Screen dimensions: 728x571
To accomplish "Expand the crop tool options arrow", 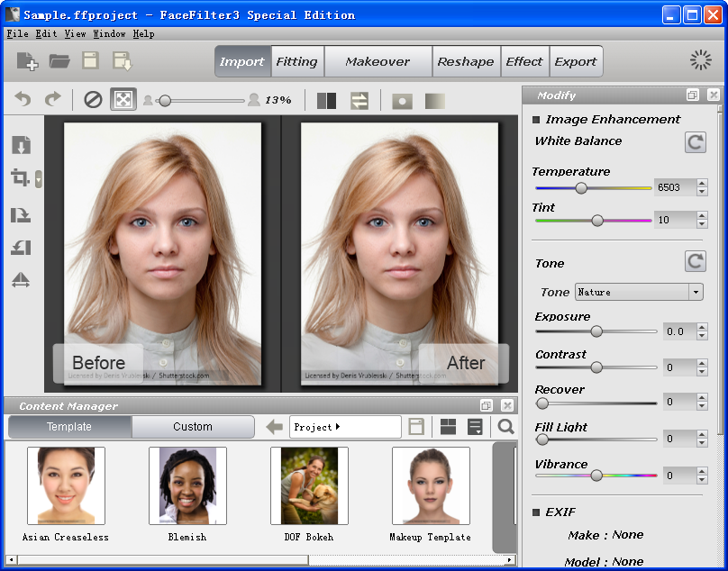I will pyautogui.click(x=38, y=179).
